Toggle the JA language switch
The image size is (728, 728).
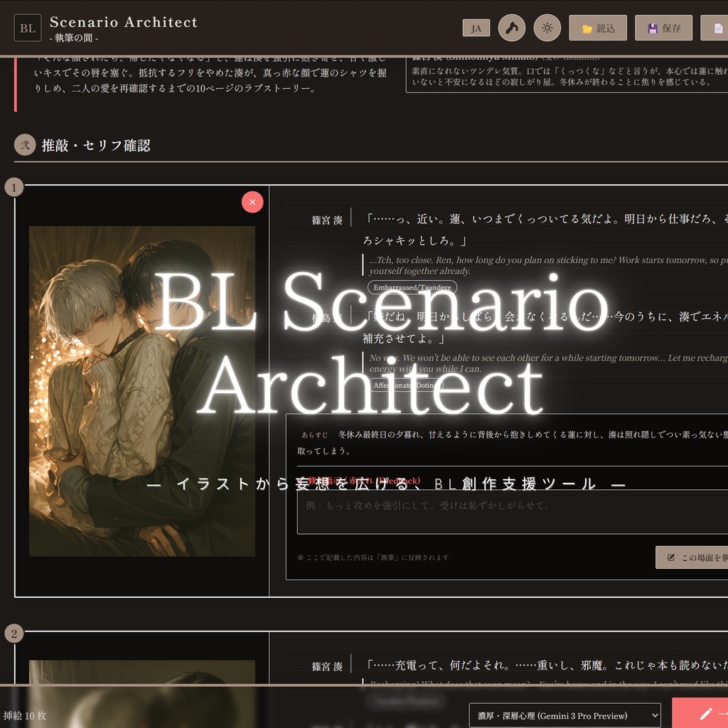pyautogui.click(x=475, y=28)
